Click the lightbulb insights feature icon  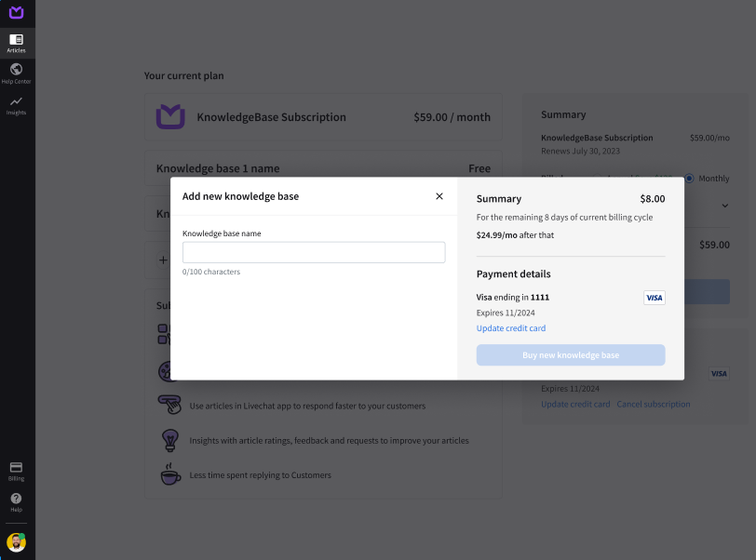[x=169, y=441]
